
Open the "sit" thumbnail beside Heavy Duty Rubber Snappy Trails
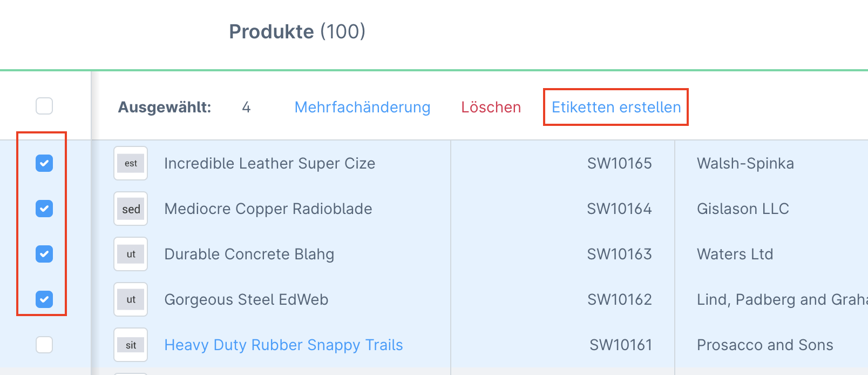click(x=131, y=345)
